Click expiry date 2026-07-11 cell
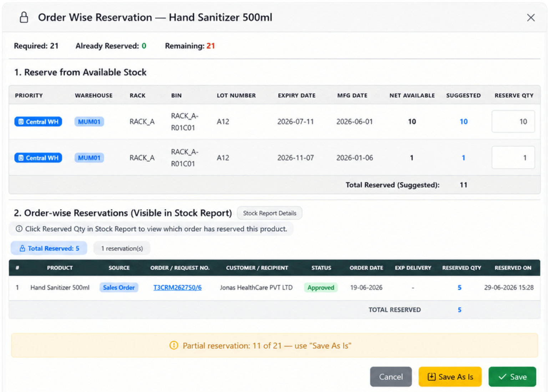548x392 pixels. (x=295, y=122)
